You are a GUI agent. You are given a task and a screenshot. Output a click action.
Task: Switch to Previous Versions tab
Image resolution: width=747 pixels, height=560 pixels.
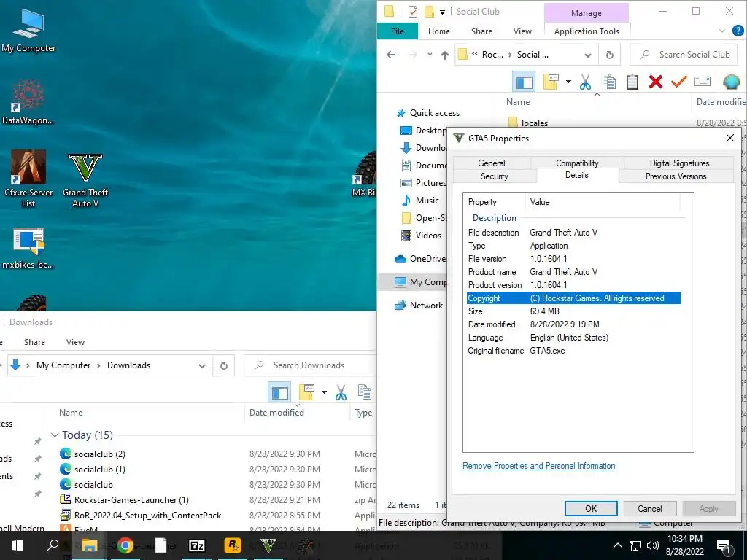[x=676, y=176]
